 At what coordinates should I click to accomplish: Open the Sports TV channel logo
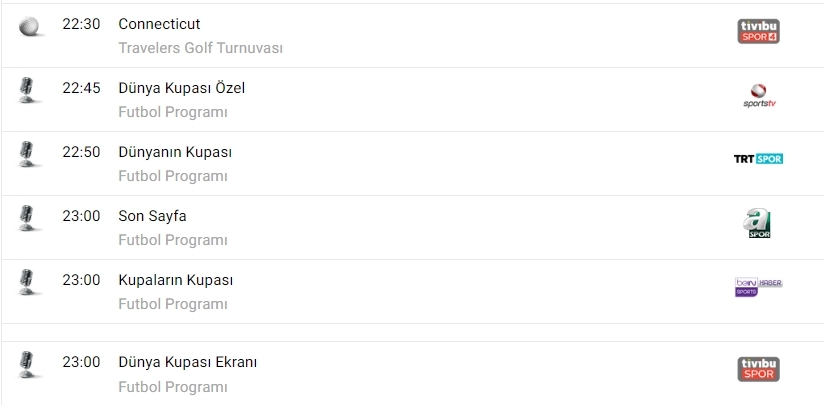click(x=759, y=96)
